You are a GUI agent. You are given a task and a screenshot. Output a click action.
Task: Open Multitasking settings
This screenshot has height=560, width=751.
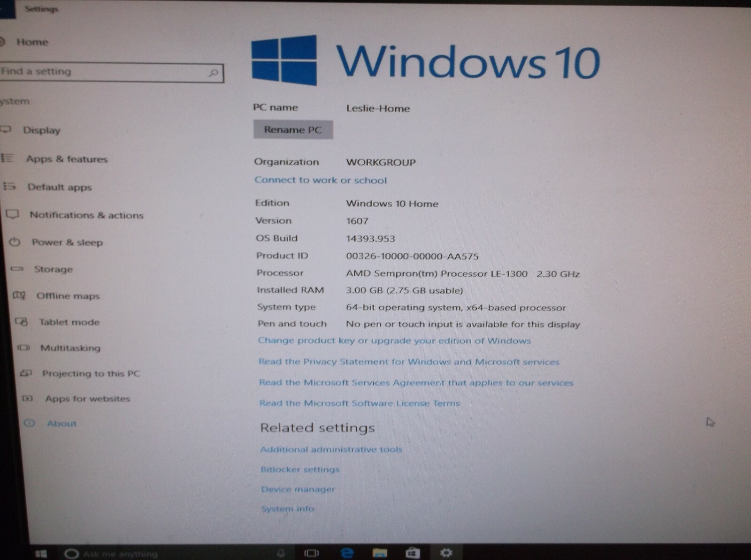70,348
